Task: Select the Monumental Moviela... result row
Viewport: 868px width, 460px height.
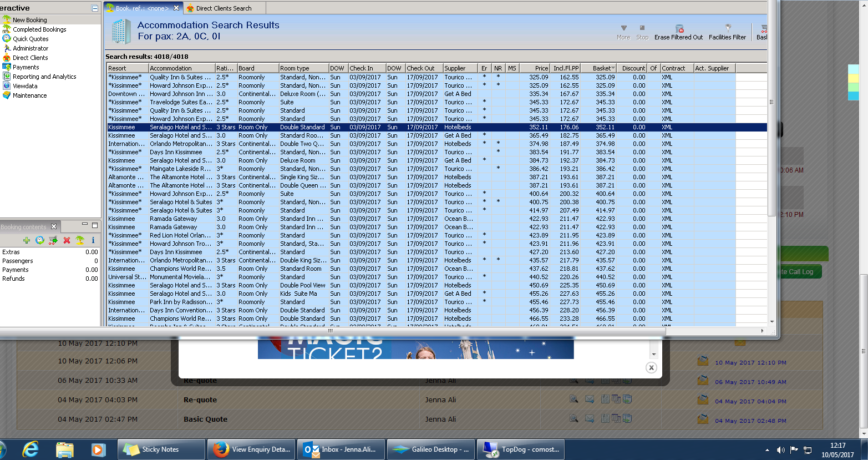Action: 437,277
